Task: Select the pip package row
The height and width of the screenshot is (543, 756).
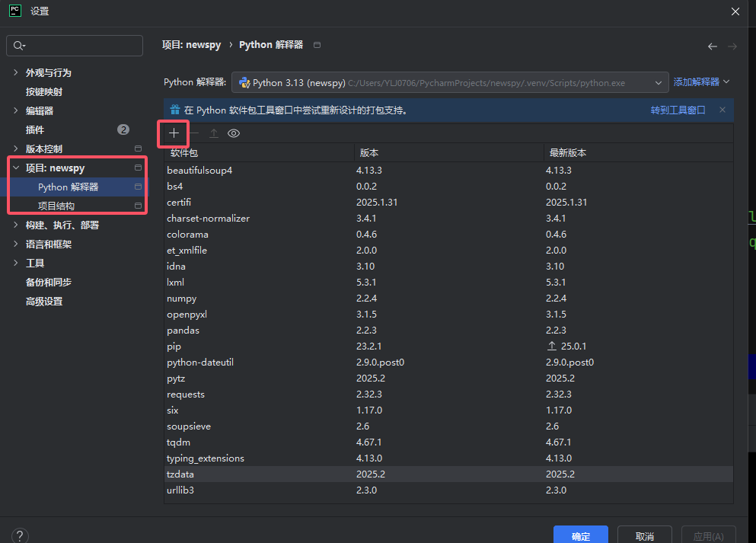Action: coord(449,346)
